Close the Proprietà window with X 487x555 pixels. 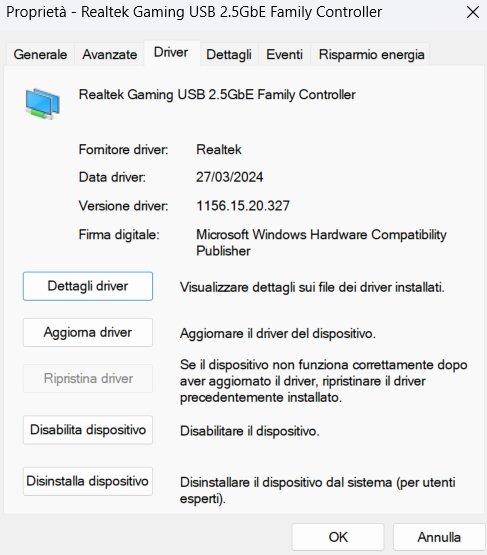pos(472,13)
